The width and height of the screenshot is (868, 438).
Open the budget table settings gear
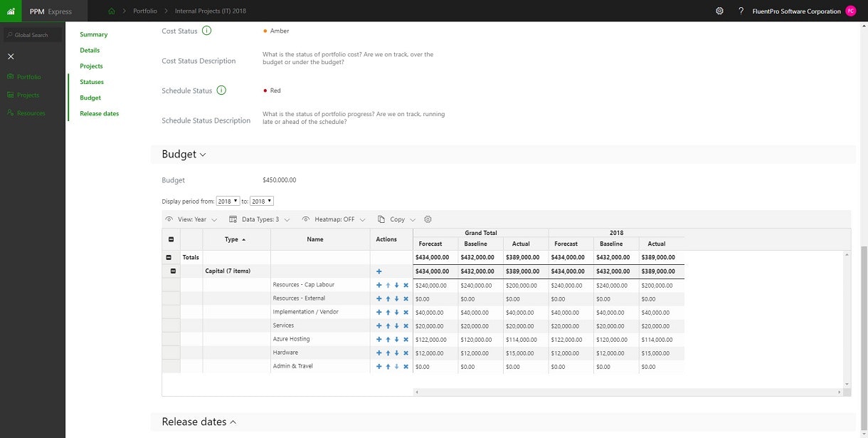pyautogui.click(x=428, y=219)
